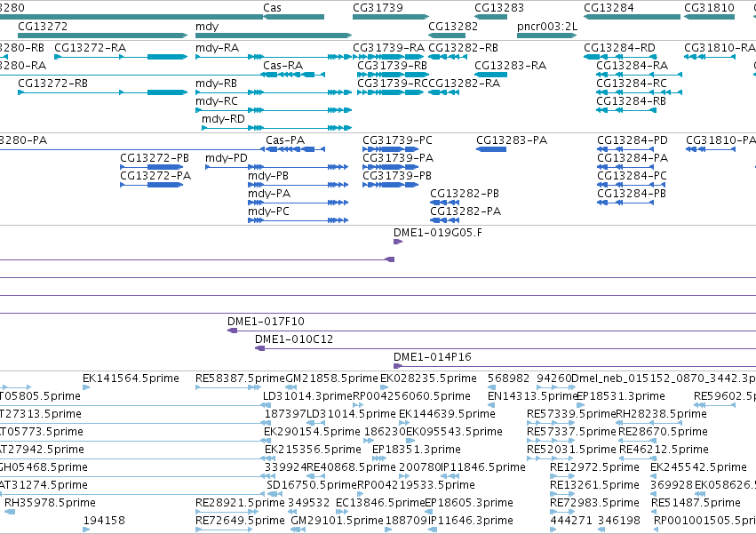Click the CG13283 gene label

click(499, 8)
